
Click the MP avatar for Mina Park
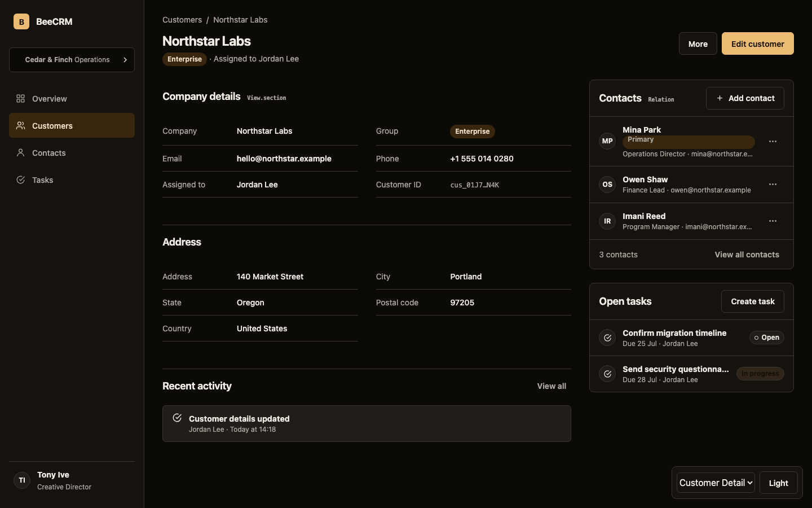click(607, 141)
